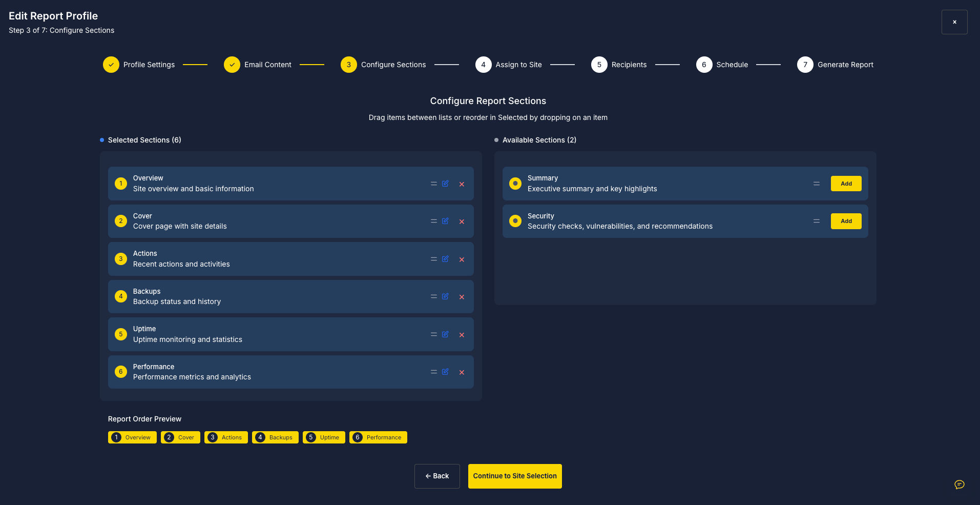Screen dimensions: 980x505
Task: Edit the Backups section using pencil icon
Action: coord(445,296)
